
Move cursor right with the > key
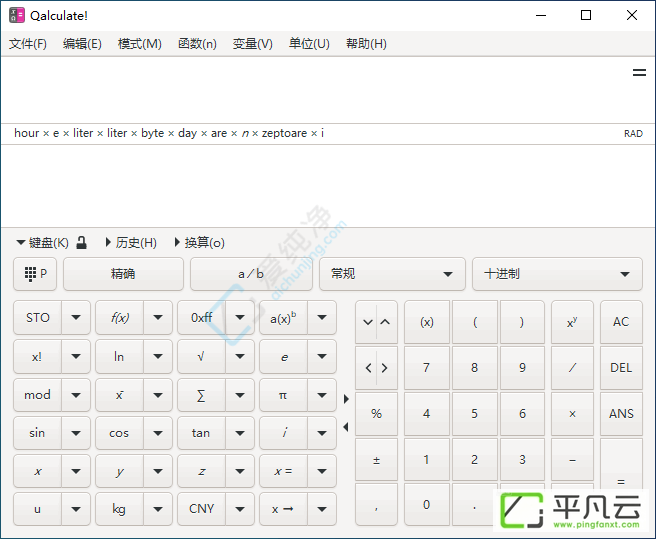(387, 368)
